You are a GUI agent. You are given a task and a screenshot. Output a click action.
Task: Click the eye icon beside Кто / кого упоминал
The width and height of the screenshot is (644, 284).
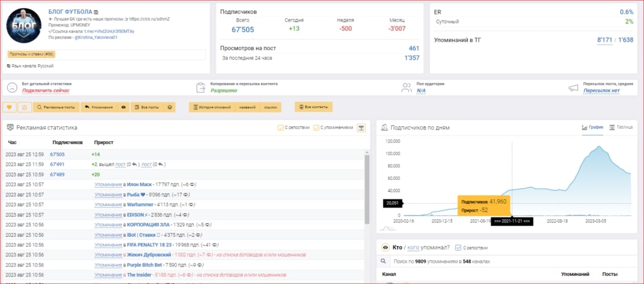[386, 248]
